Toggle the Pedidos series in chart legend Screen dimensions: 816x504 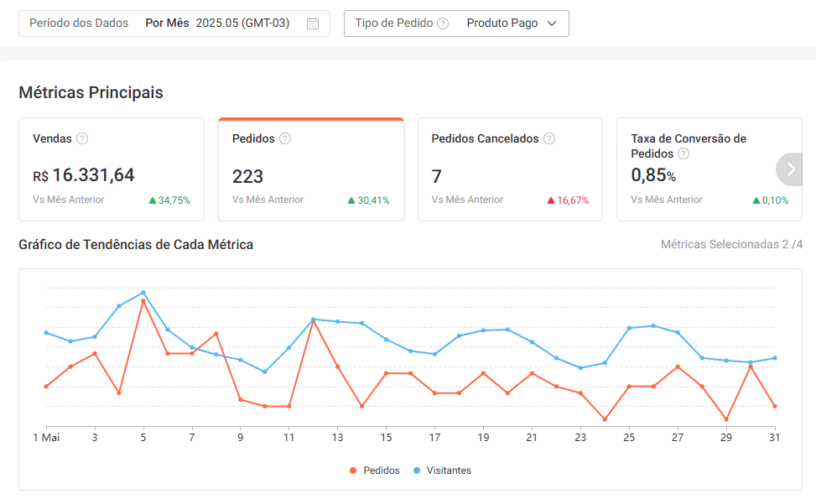(374, 470)
